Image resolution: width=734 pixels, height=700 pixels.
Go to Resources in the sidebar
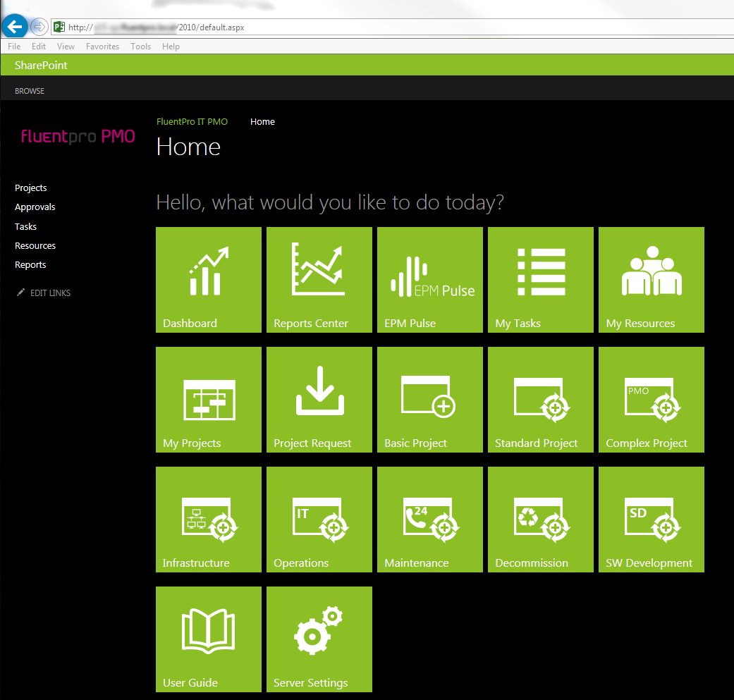pyautogui.click(x=35, y=245)
